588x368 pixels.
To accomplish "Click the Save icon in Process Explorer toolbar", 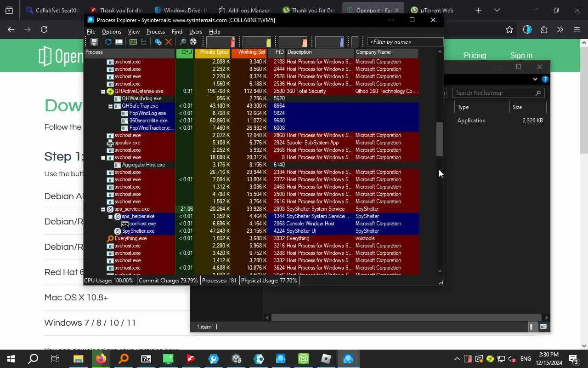I will pos(94,42).
